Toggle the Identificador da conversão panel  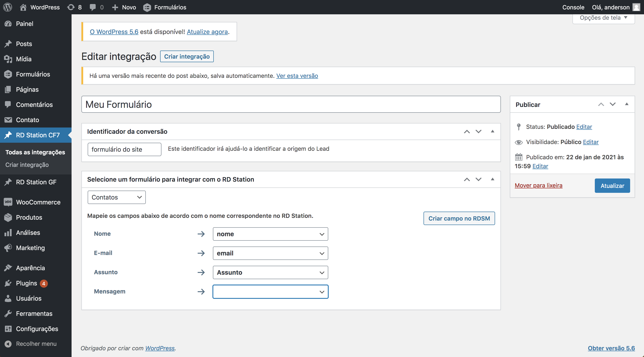point(492,131)
